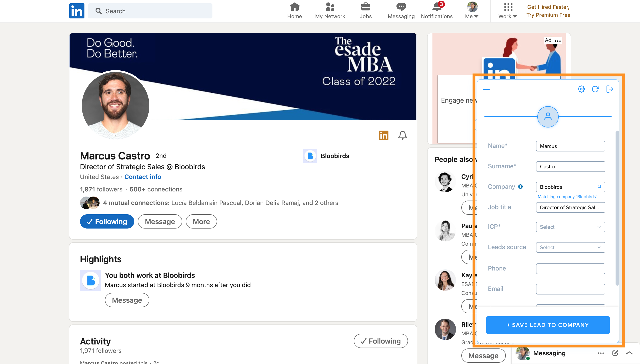Open Contact info link
The height and width of the screenshot is (364, 640).
tap(143, 177)
